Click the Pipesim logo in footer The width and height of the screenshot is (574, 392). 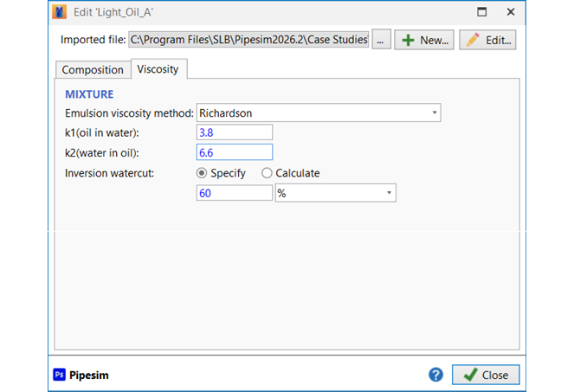81,375
